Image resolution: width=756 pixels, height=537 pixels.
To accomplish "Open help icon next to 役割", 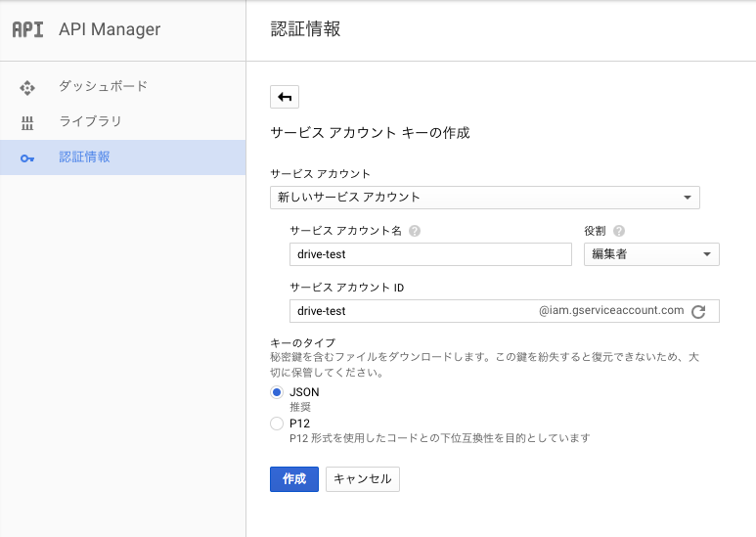I will [619, 231].
